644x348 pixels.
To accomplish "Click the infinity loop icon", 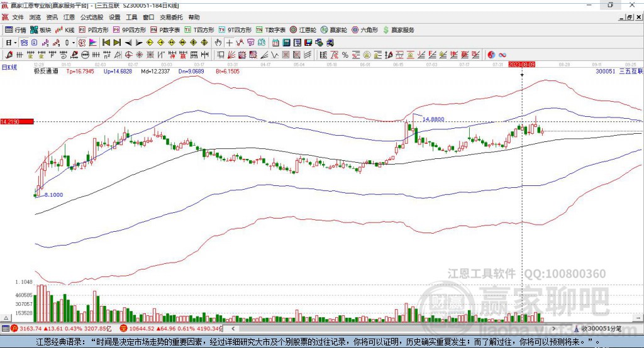I will tap(502, 55).
